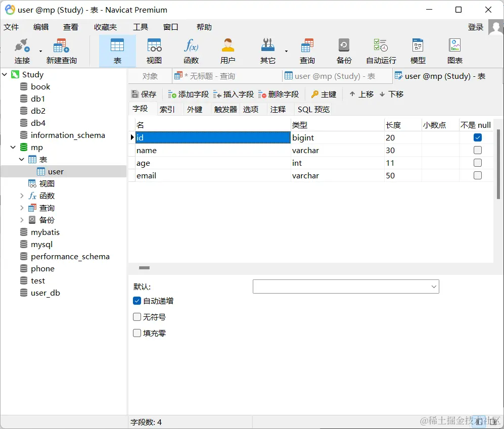Viewport: 504px width, 429px height.
Task: Select the mybatis database icon
Action: point(24,232)
